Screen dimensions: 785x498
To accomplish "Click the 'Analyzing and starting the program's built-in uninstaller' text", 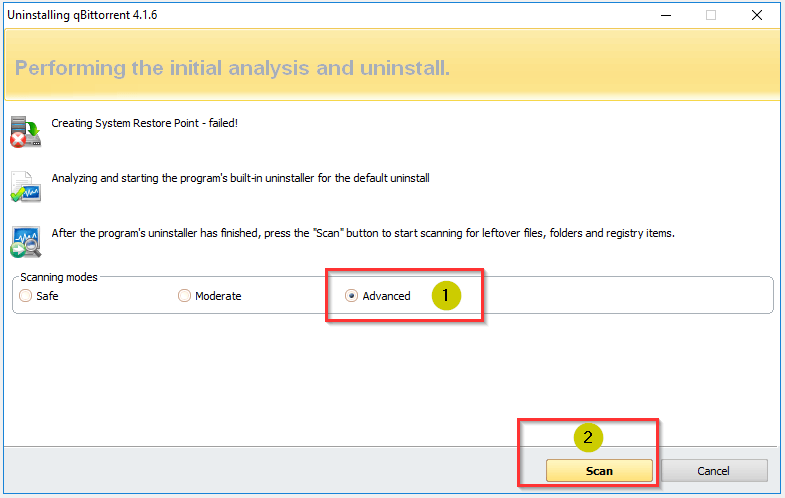I will pyautogui.click(x=240, y=178).
